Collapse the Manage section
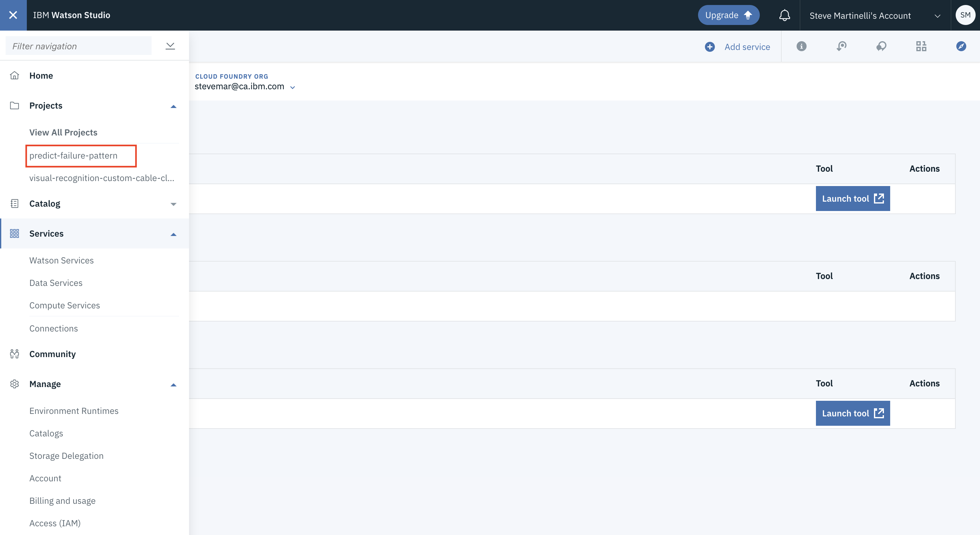The height and width of the screenshot is (535, 980). point(173,385)
